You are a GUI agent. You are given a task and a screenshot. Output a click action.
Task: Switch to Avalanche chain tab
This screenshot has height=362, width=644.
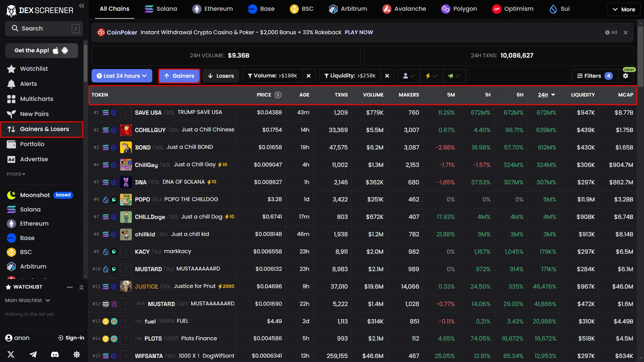[404, 9]
